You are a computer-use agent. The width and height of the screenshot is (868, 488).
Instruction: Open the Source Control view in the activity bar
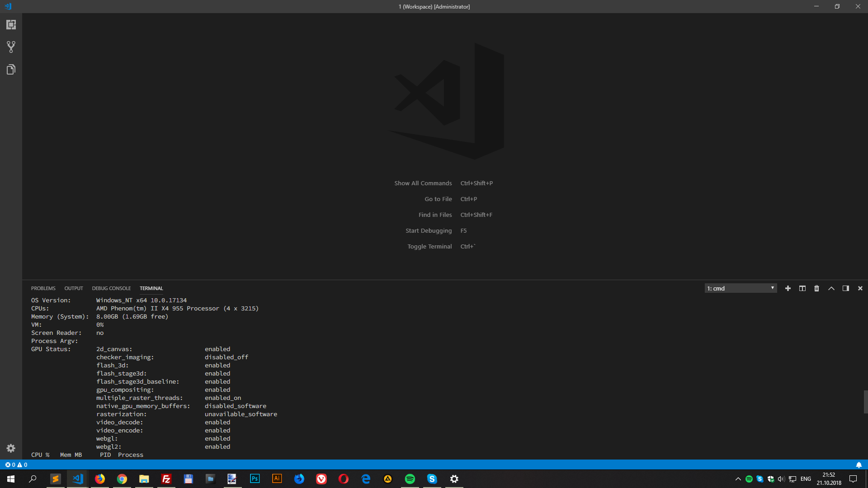point(11,47)
